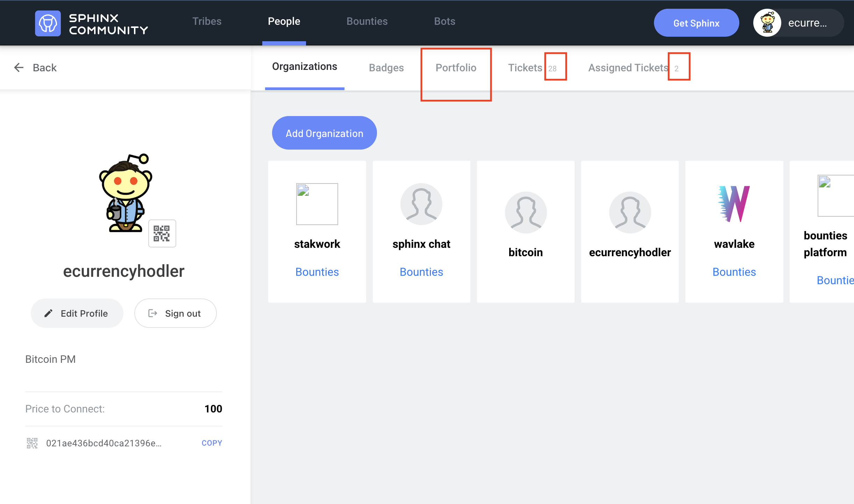Open the Assigned Tickets tab
This screenshot has width=854, height=504.
click(x=628, y=67)
